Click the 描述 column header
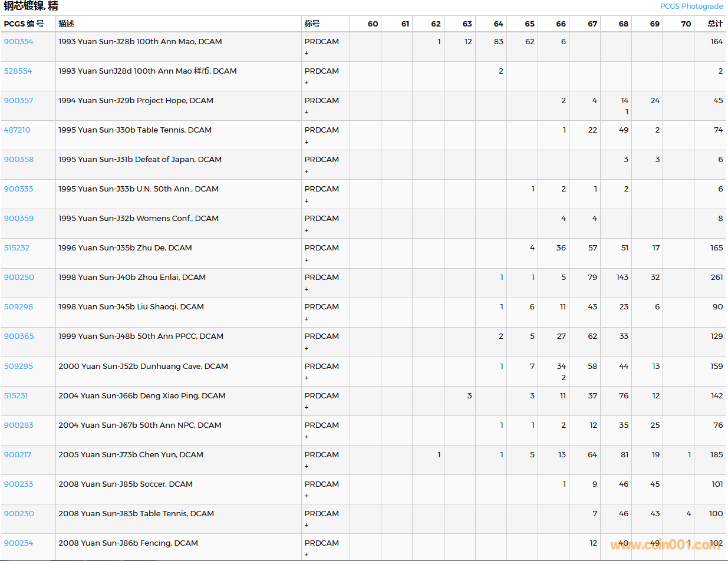The image size is (728, 561). click(66, 24)
